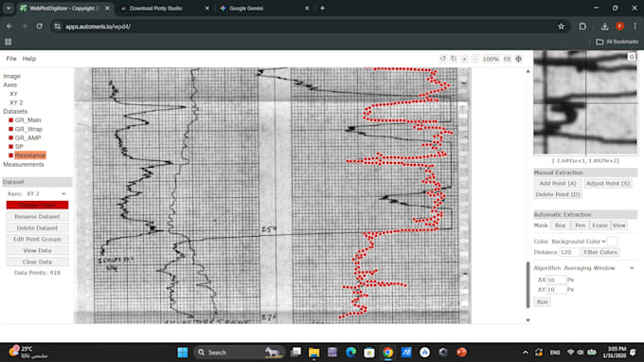Reload the page
The width and height of the screenshot is (644, 362).
coord(40,27)
